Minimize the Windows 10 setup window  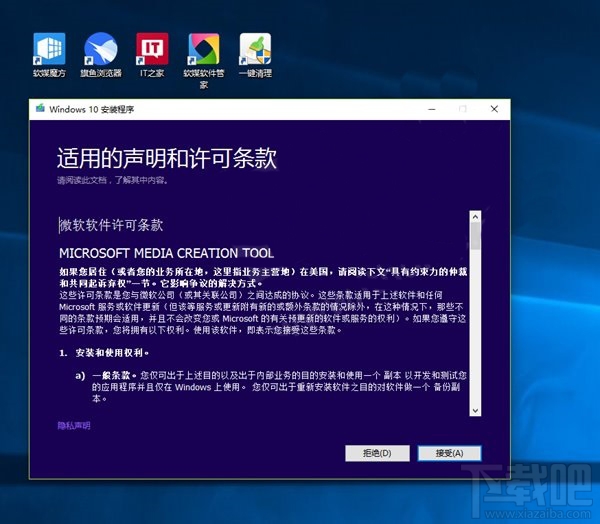pyautogui.click(x=431, y=108)
